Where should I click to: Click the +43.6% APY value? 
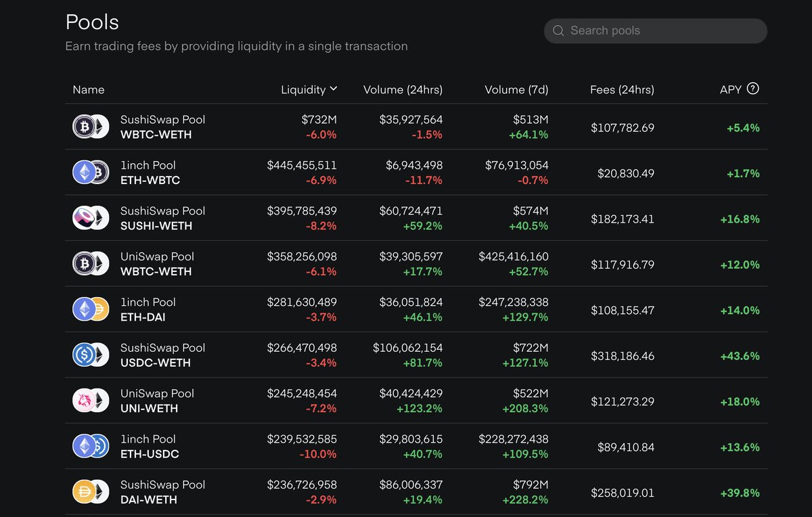click(x=740, y=356)
